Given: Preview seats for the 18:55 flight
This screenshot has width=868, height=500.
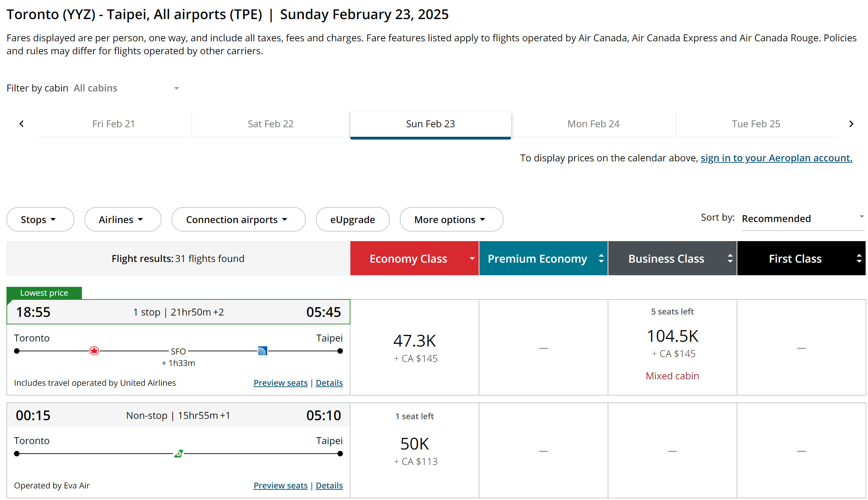Looking at the screenshot, I should pyautogui.click(x=280, y=383).
